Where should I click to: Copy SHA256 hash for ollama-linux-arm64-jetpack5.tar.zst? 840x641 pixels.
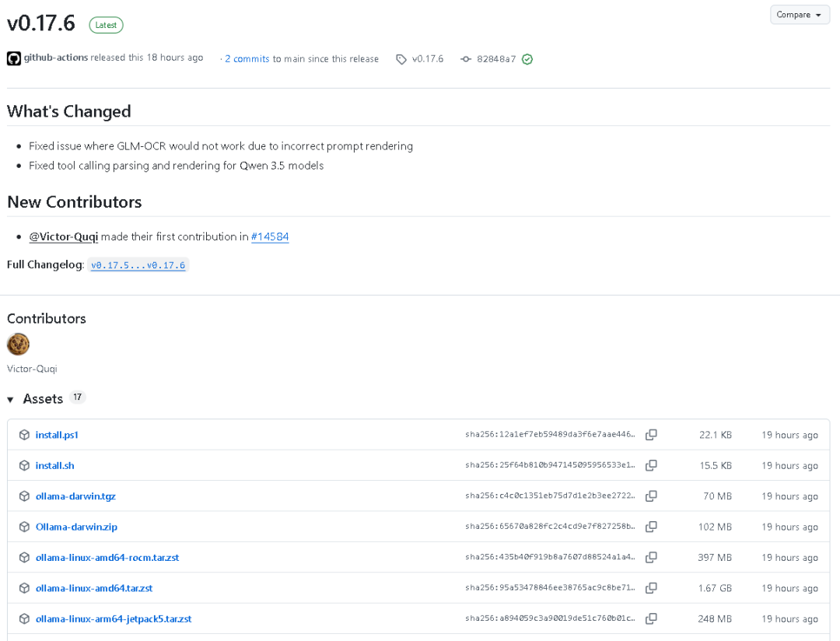click(x=651, y=619)
